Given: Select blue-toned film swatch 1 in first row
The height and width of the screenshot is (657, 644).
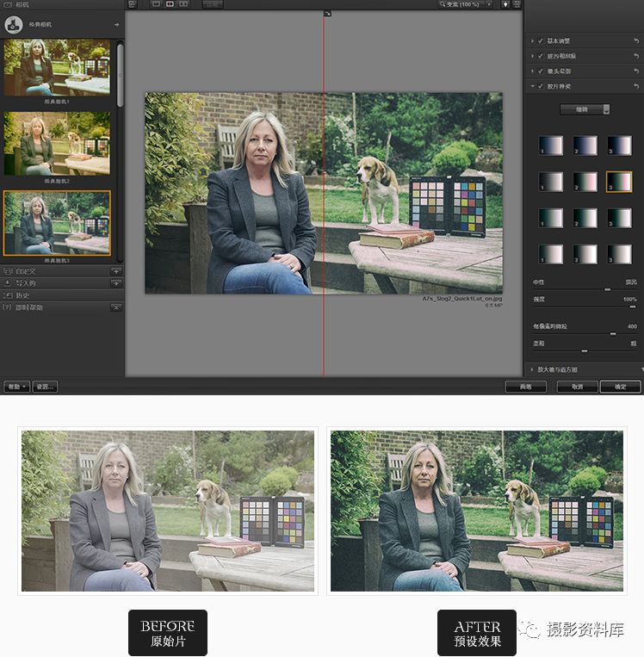Looking at the screenshot, I should (x=550, y=146).
